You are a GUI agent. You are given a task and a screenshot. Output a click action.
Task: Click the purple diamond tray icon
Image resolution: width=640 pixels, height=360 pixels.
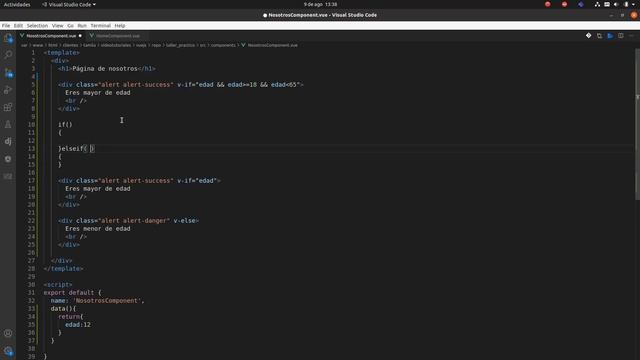point(581,4)
